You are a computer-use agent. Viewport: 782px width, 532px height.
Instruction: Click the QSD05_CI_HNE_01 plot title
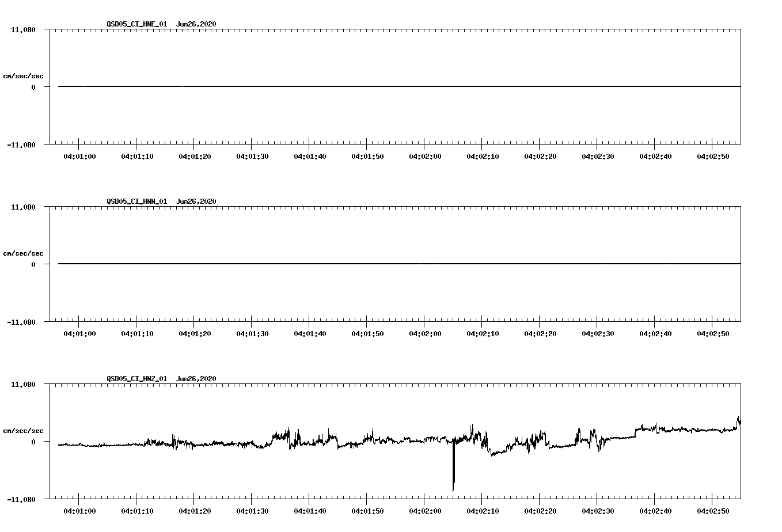(x=161, y=24)
